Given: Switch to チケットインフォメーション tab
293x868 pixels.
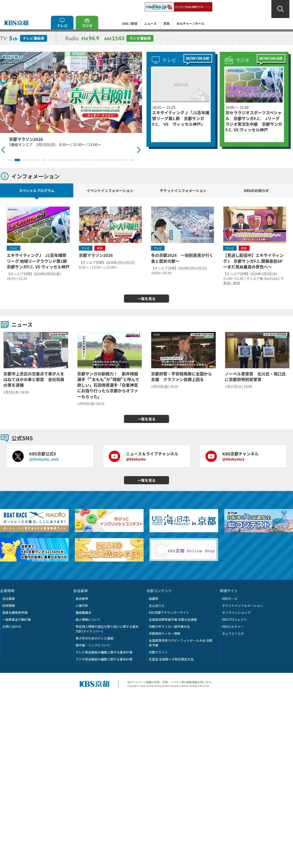Looking at the screenshot, I should point(183,190).
